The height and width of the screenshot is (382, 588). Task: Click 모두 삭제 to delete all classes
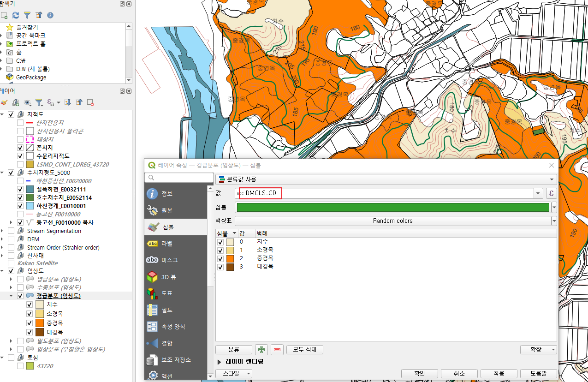click(304, 349)
